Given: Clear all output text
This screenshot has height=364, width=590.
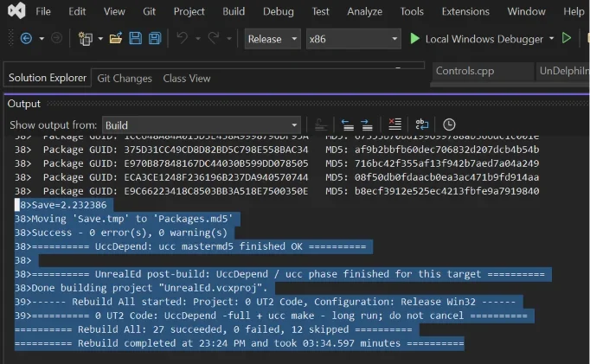Looking at the screenshot, I should click(x=394, y=125).
